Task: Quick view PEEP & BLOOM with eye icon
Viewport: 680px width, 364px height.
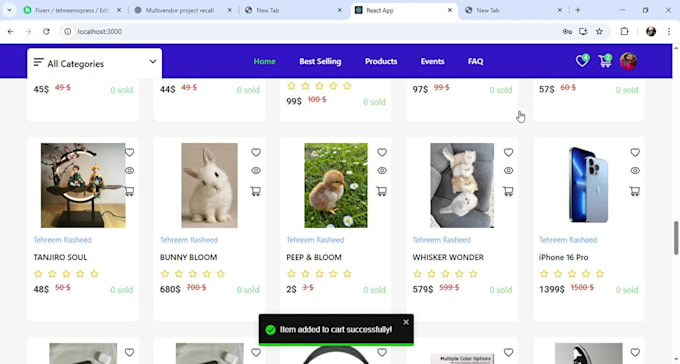Action: [x=382, y=171]
